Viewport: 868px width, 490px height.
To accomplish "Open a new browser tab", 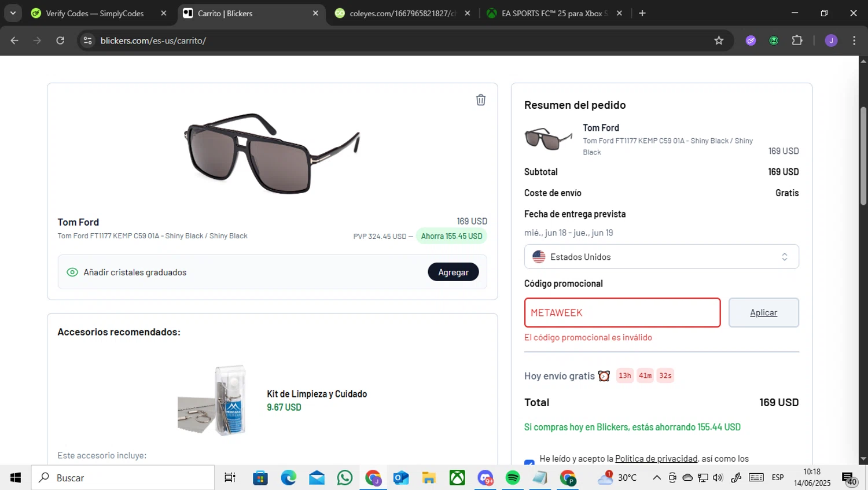I will click(642, 13).
